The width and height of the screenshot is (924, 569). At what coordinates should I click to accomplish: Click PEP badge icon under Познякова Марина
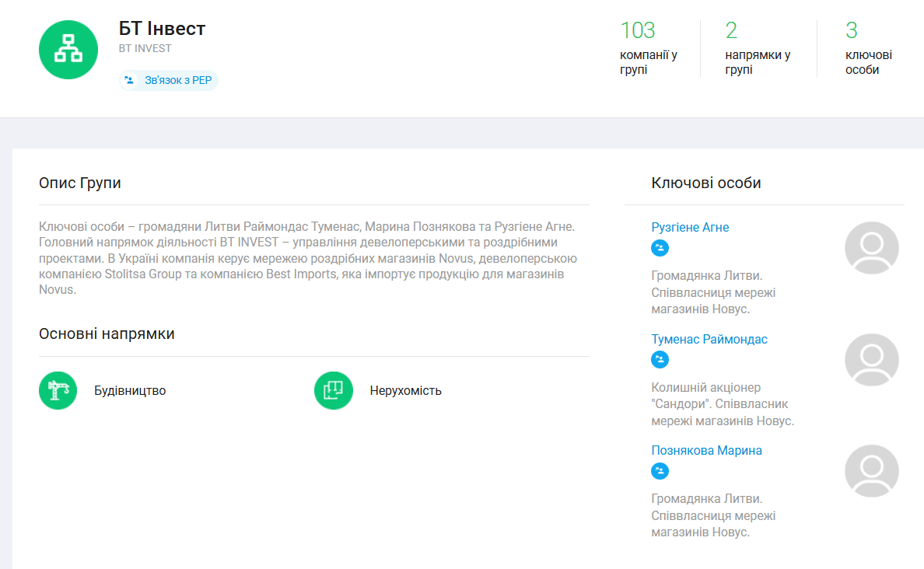tap(660, 470)
